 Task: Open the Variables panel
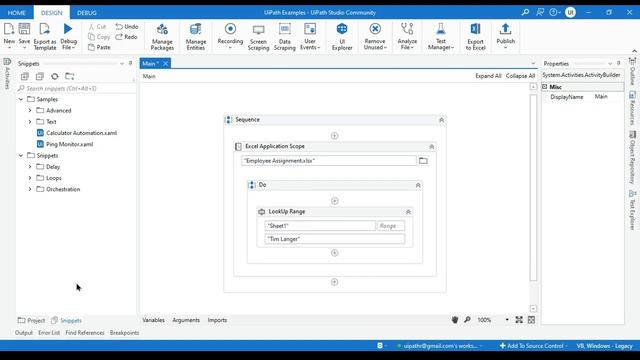click(x=153, y=320)
